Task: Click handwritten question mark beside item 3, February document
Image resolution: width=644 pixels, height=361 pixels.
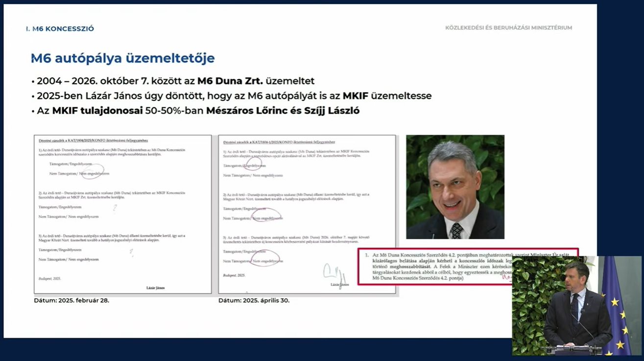Action: 131,252
